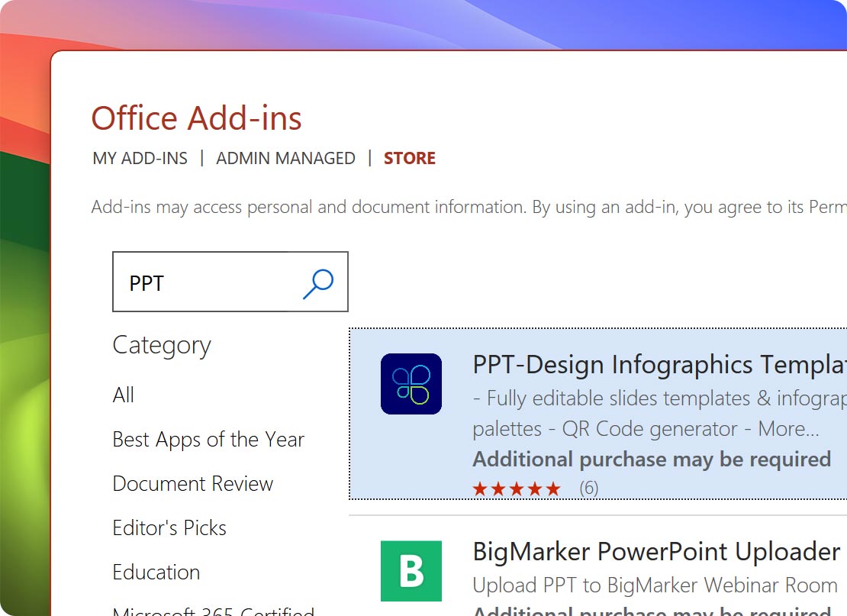Click the PPT-Design Infographics add-in icon

(411, 385)
